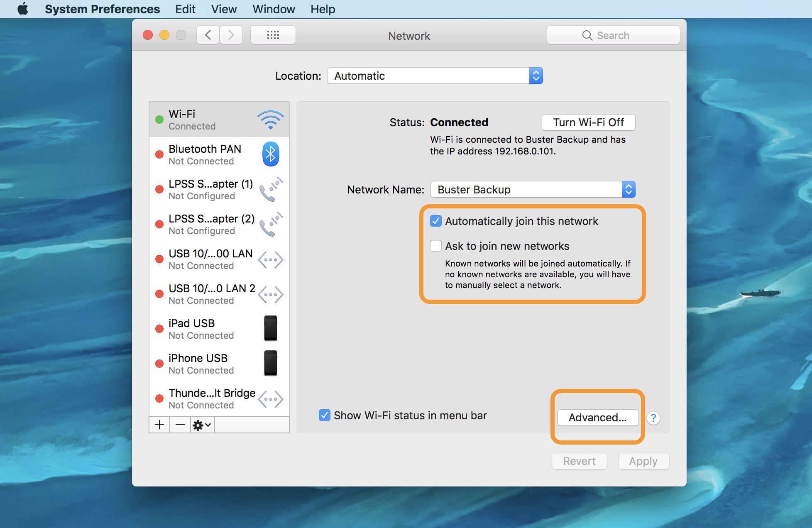Viewport: 812px width, 528px height.
Task: Remove selected service with minus icon
Action: click(180, 425)
